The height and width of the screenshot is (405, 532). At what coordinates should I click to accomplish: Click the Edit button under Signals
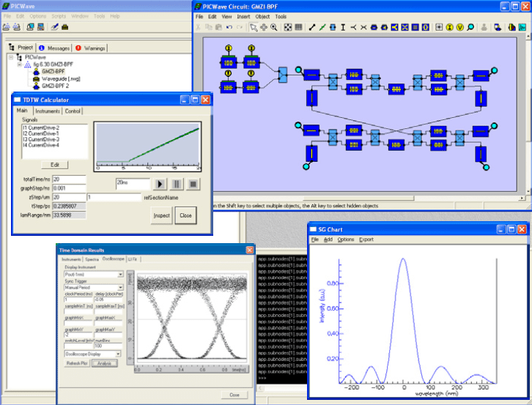tap(55, 165)
